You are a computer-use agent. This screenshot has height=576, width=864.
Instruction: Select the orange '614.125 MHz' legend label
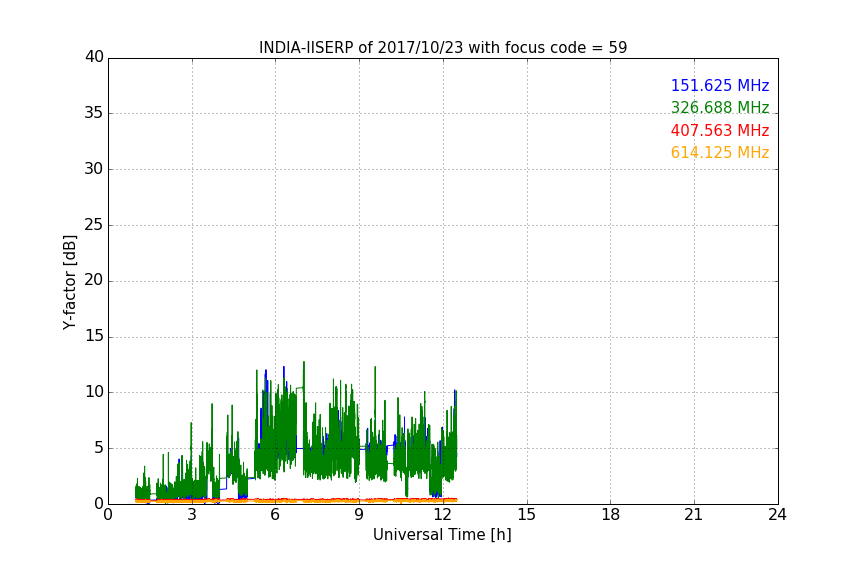pos(720,153)
